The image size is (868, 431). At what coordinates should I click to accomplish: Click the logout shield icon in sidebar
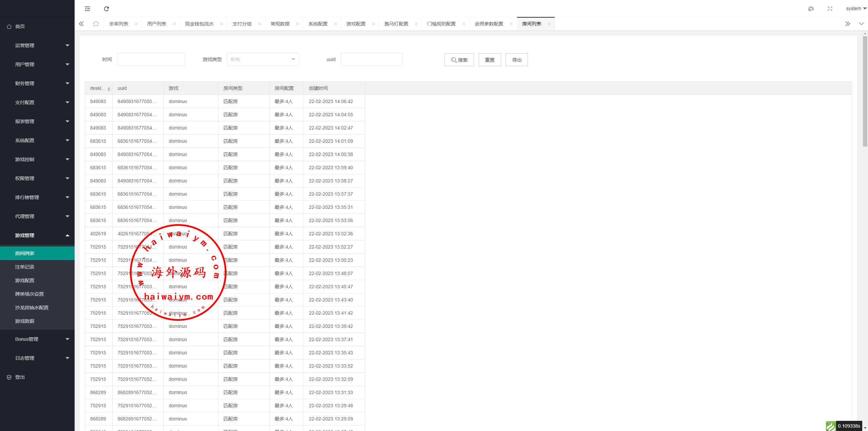click(x=9, y=377)
